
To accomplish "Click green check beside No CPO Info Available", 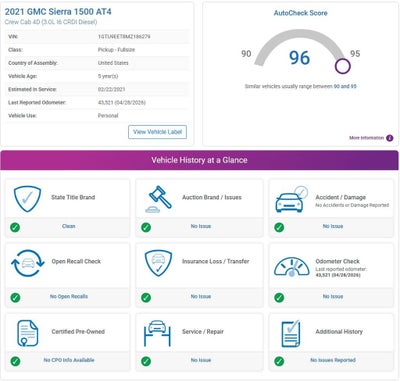I will pyautogui.click(x=15, y=361).
